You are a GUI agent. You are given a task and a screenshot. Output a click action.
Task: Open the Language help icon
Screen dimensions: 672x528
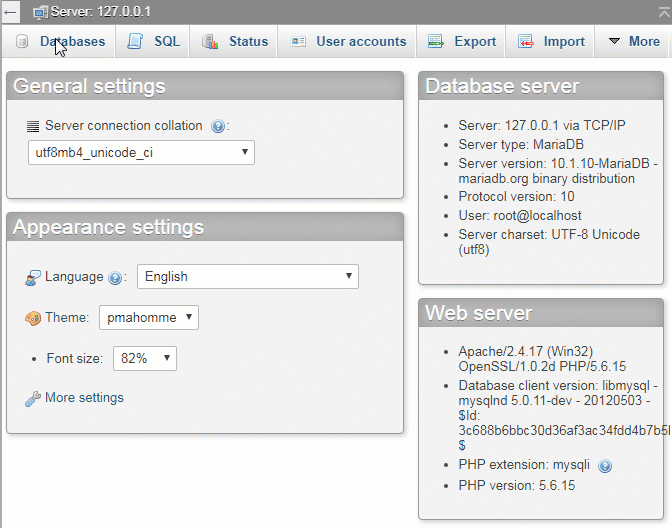click(x=115, y=278)
